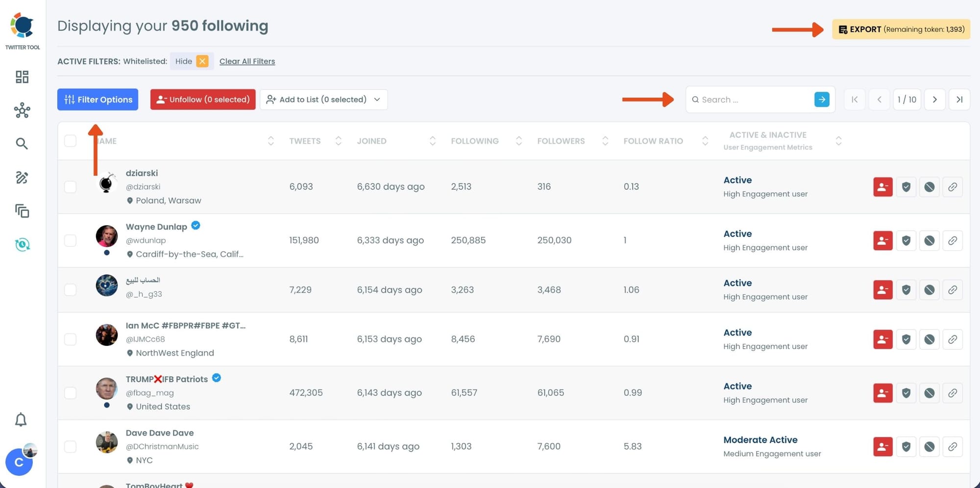Select the network connections sidebar icon
The height and width of the screenshot is (488, 980).
[22, 110]
